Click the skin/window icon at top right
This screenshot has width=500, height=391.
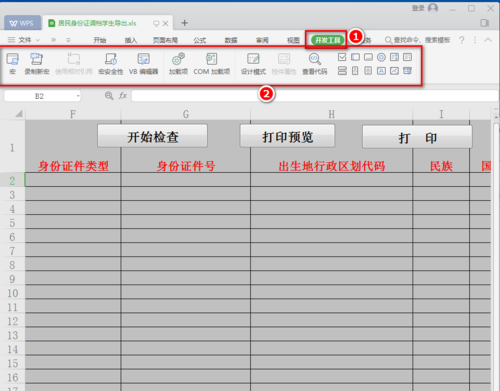click(484, 23)
